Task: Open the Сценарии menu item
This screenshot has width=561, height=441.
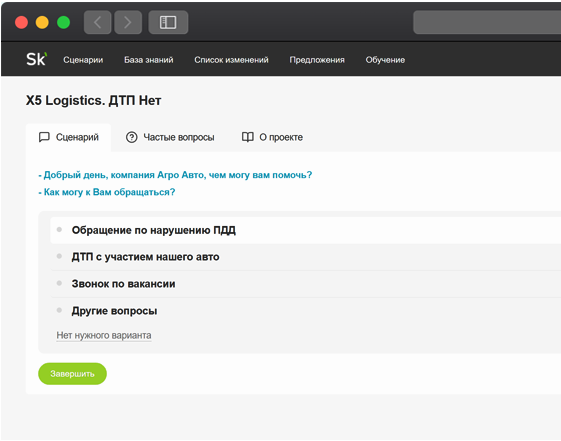Action: tap(83, 60)
